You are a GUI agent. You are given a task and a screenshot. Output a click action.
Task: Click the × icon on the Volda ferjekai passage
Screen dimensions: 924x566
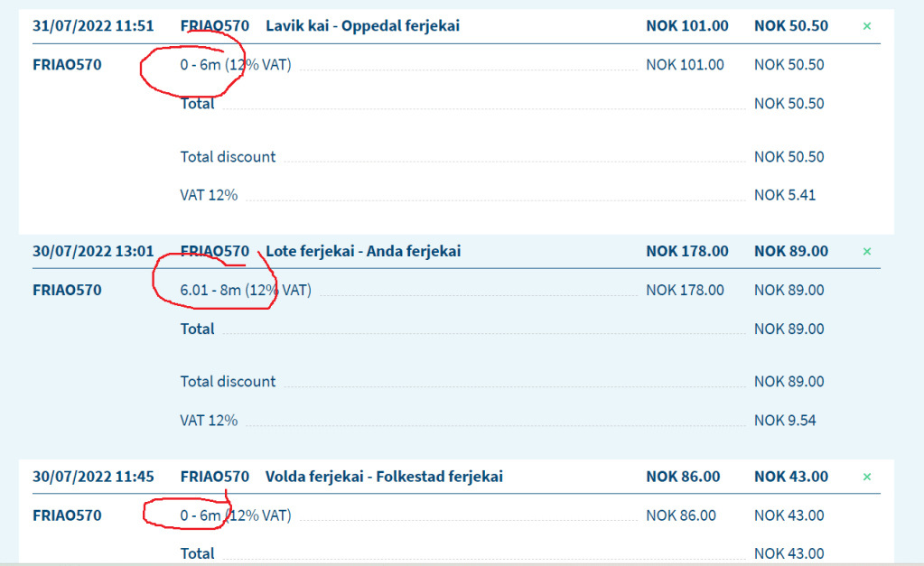pos(867,477)
